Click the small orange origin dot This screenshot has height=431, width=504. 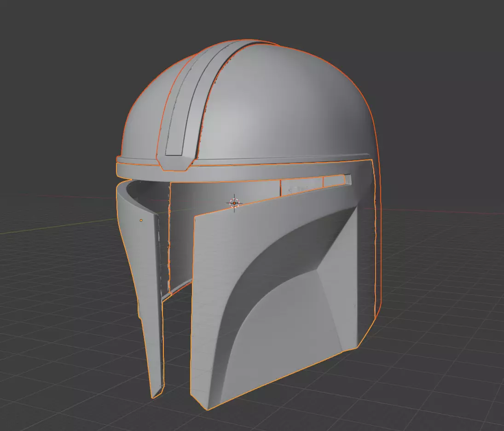141,220
